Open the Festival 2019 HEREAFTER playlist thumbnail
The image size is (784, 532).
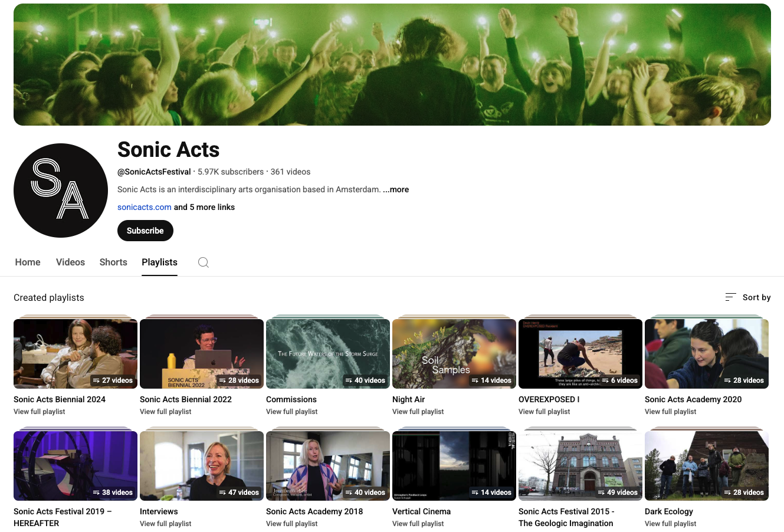pyautogui.click(x=76, y=466)
